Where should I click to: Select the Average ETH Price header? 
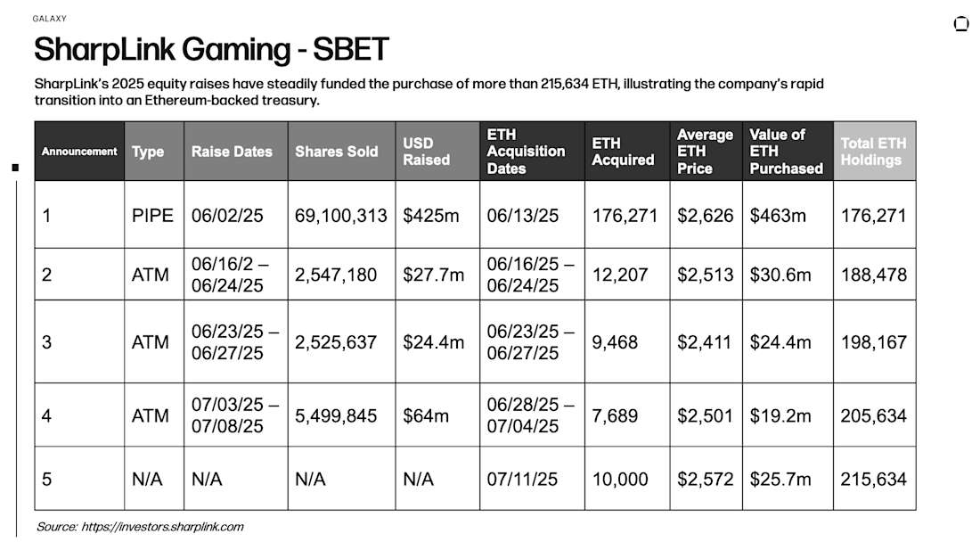706,152
